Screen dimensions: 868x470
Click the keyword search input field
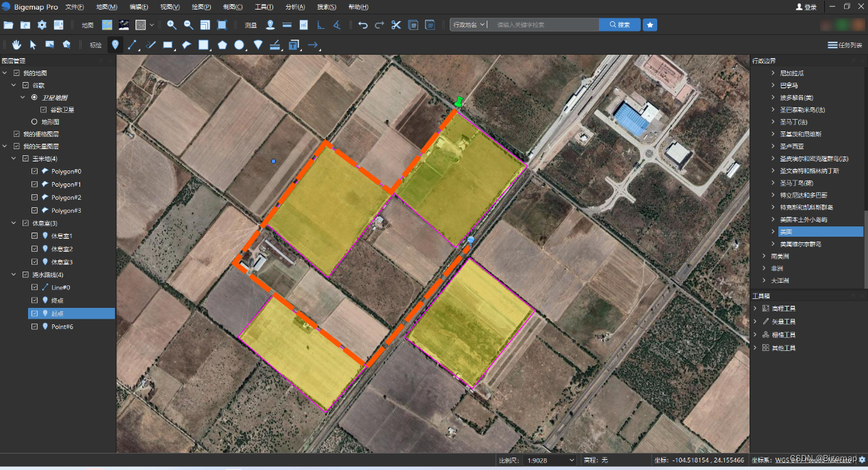coord(544,25)
